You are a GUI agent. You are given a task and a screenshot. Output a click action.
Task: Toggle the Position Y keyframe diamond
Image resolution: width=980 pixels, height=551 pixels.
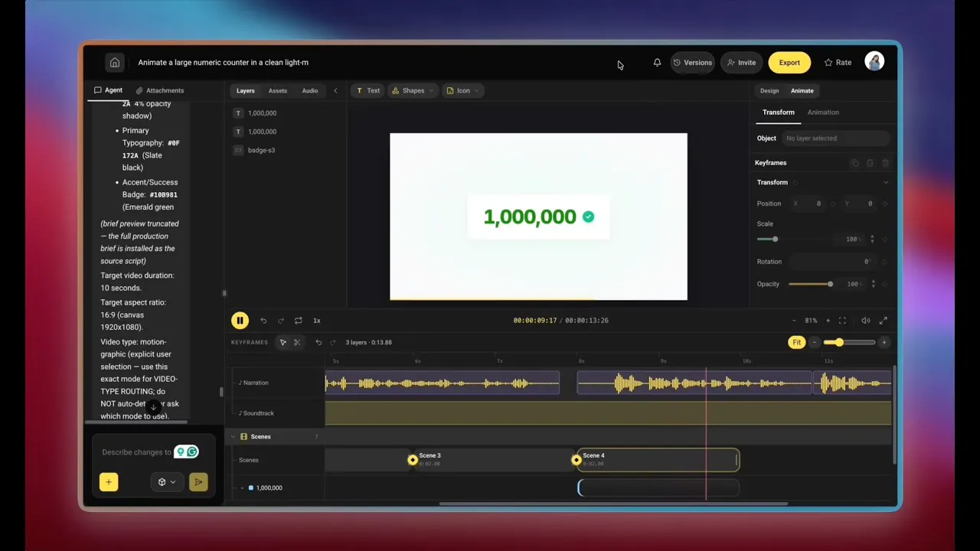click(885, 204)
